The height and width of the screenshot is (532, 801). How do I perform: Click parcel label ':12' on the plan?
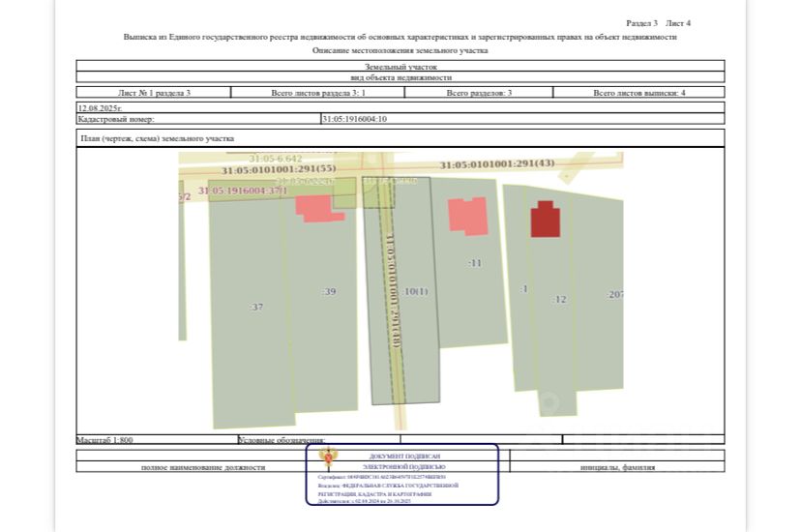point(559,299)
